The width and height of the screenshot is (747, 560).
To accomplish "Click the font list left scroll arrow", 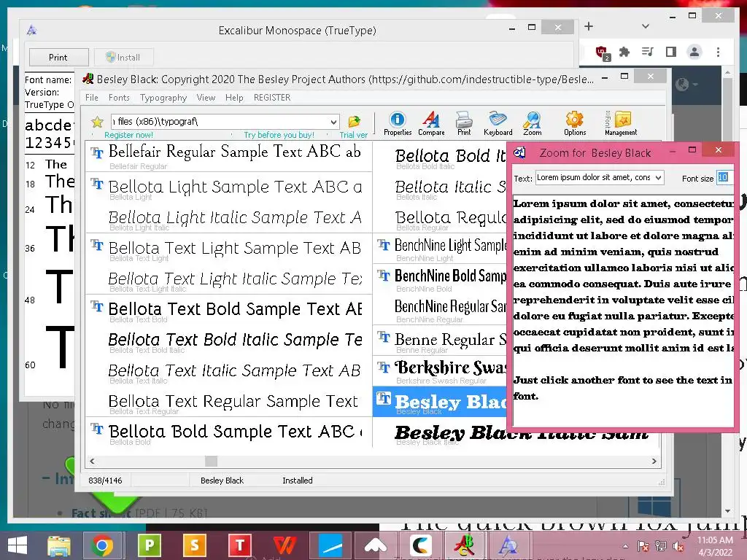I will pos(92,461).
